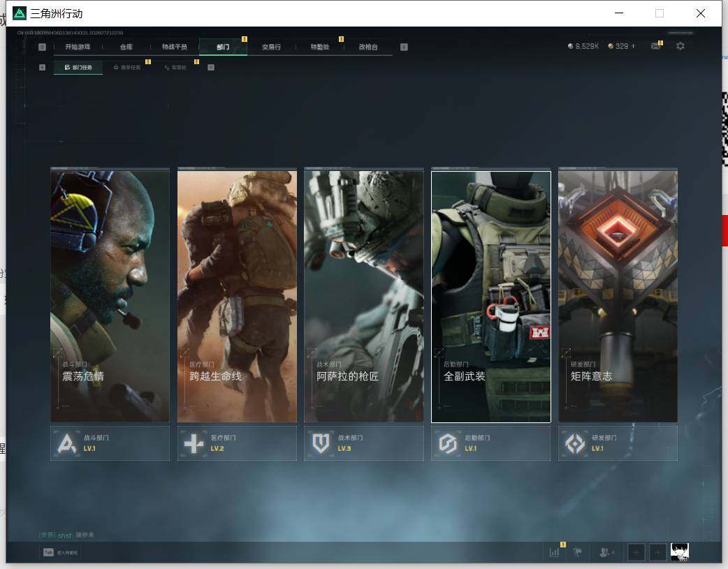
Task: Click the key-hint icon before 部门任务 sub-tab
Action: point(42,67)
